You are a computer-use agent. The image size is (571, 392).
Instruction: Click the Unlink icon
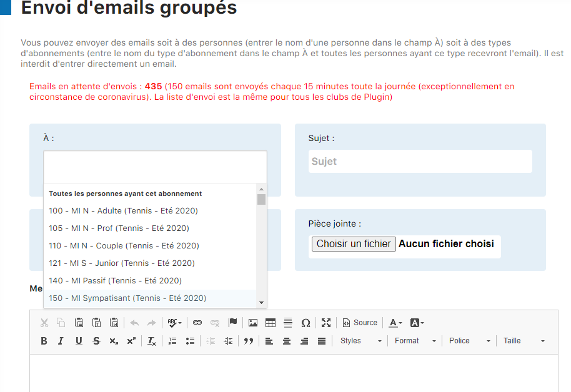[215, 323]
